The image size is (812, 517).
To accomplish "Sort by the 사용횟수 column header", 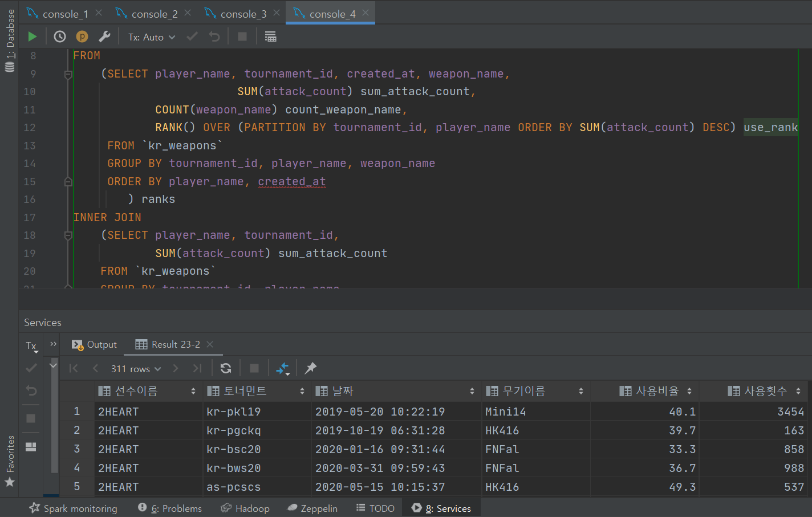I will point(753,391).
